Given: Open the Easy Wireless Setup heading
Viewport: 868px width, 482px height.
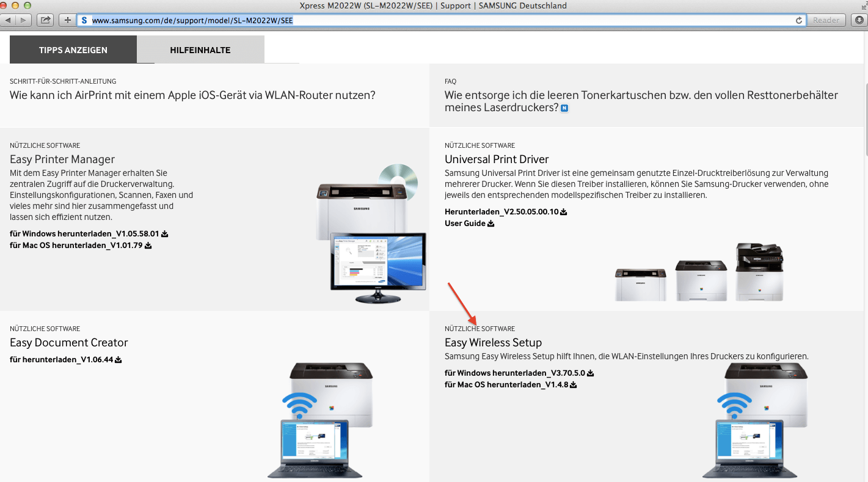Looking at the screenshot, I should [x=494, y=343].
